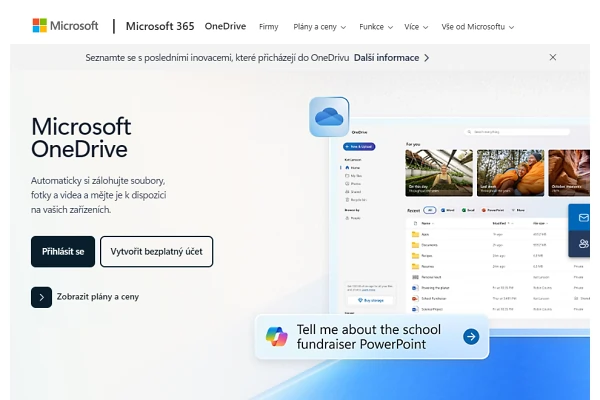
Task: Expand the Více dropdown
Action: click(x=416, y=27)
